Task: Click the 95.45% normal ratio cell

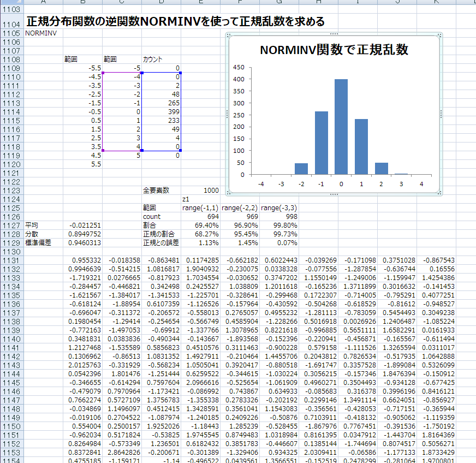Action: (x=240, y=234)
